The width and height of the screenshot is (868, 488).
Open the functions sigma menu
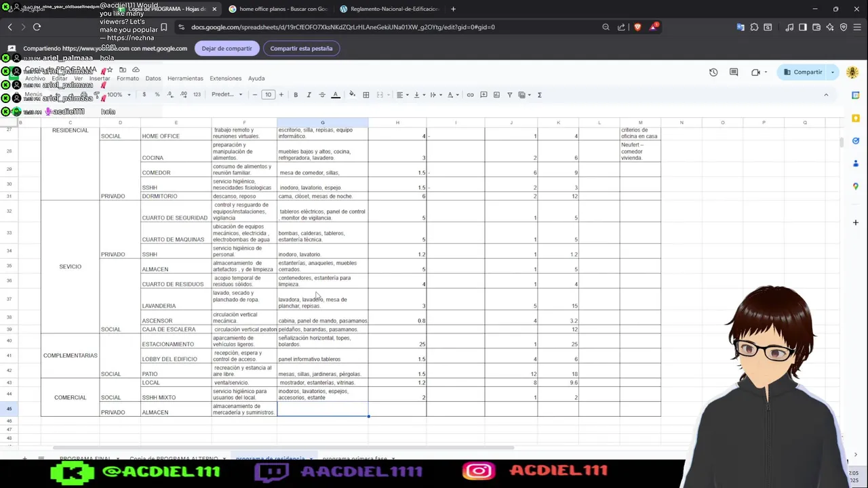(540, 95)
